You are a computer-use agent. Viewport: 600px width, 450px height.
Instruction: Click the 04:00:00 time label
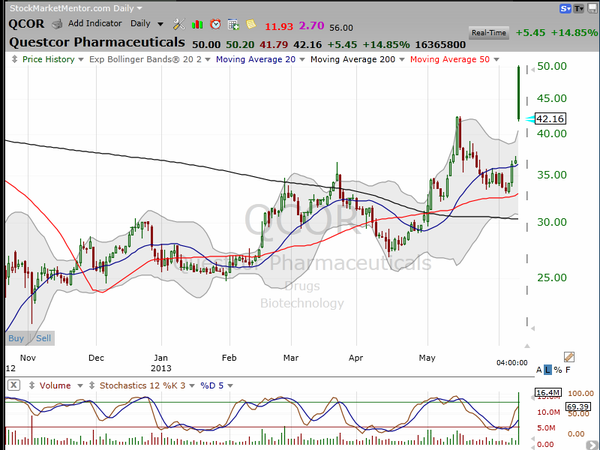tap(512, 362)
